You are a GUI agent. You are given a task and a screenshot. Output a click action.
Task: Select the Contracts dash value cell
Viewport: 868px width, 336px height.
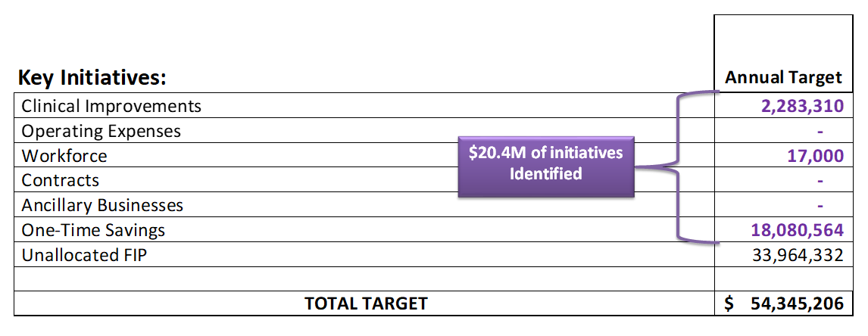coord(783,180)
